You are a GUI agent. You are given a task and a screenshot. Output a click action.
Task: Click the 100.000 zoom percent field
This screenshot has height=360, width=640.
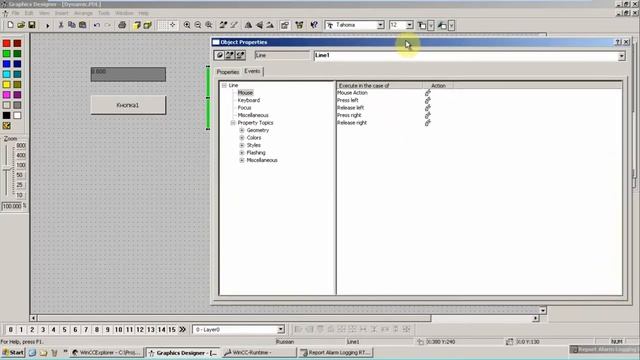(x=12, y=206)
